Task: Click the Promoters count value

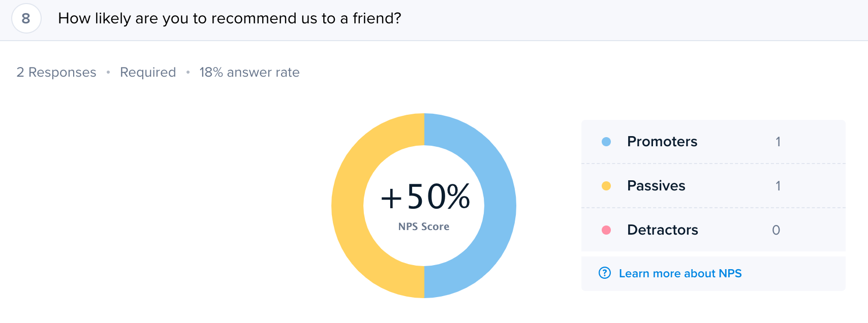Action: [x=778, y=142]
